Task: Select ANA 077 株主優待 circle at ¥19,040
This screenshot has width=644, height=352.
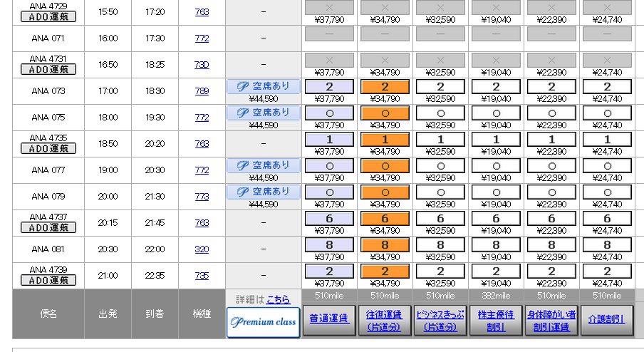Action: (x=496, y=166)
